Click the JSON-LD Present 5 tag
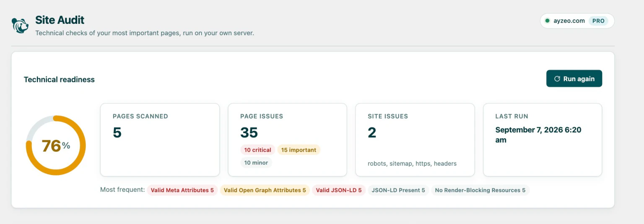The height and width of the screenshot is (224, 644). pos(398,190)
